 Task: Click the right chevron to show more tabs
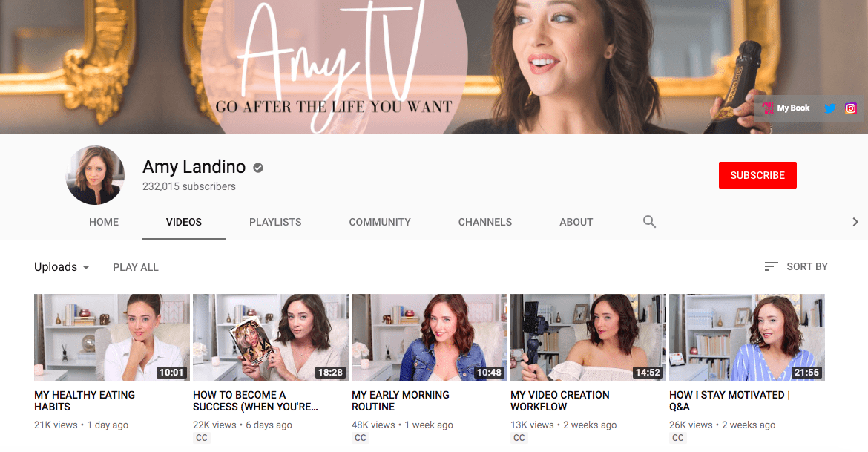(855, 222)
